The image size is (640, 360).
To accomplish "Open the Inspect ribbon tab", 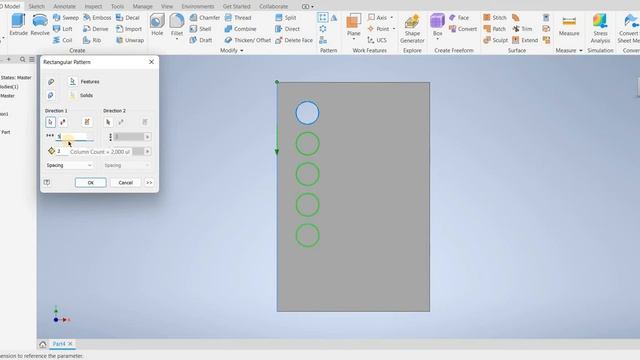I will coord(93,7).
